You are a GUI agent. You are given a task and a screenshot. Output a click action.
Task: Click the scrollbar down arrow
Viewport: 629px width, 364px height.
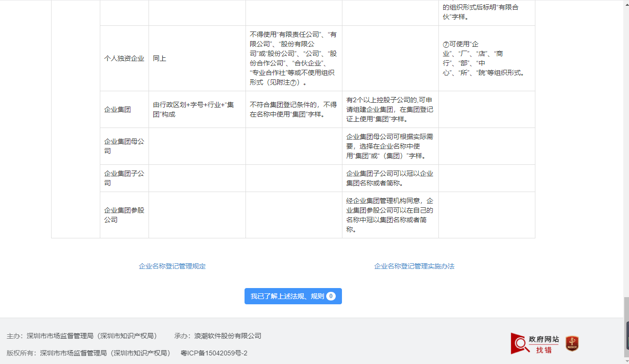(x=625, y=361)
